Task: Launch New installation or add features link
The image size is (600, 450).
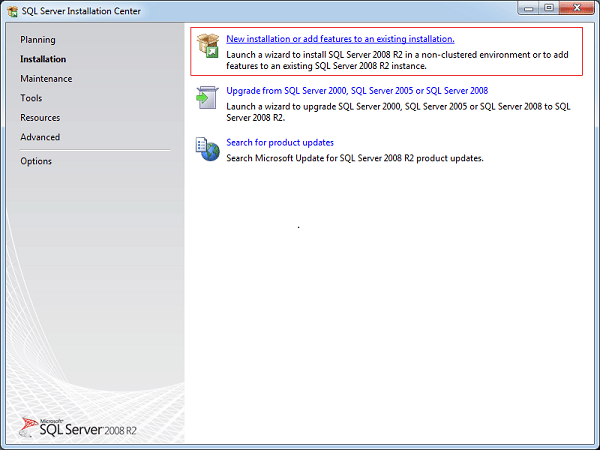Action: [x=340, y=39]
